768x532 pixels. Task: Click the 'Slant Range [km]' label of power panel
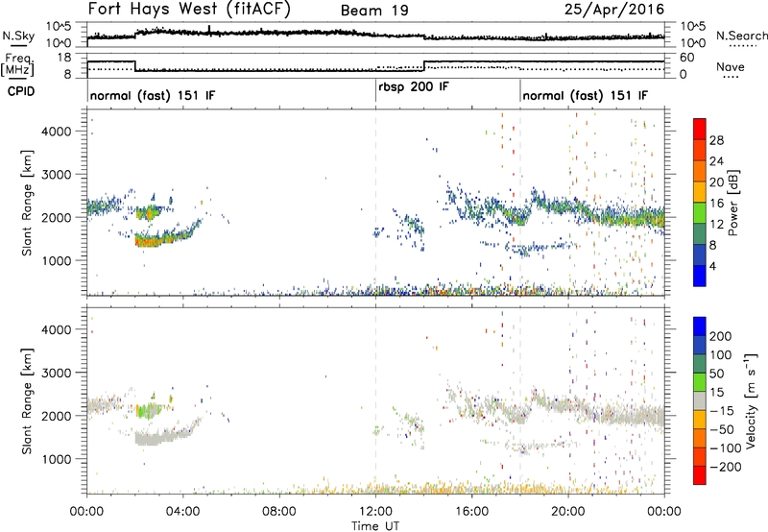coord(26,203)
